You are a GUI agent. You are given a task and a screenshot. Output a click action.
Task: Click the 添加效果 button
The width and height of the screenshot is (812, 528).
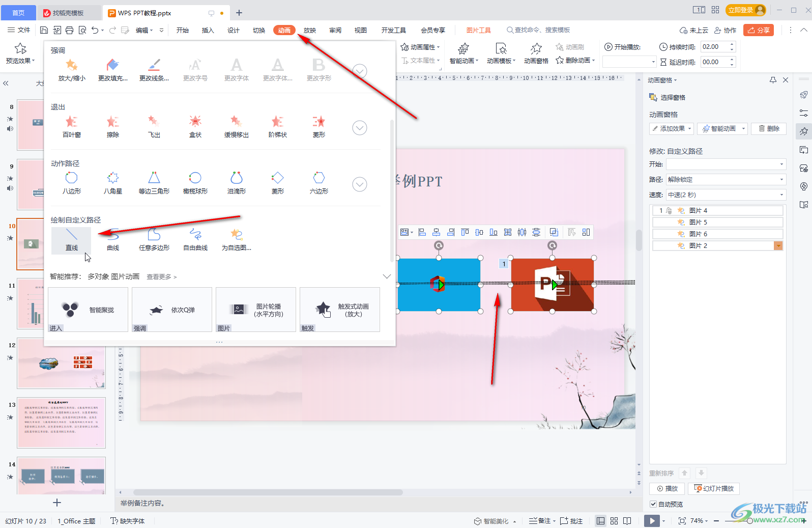tap(672, 128)
